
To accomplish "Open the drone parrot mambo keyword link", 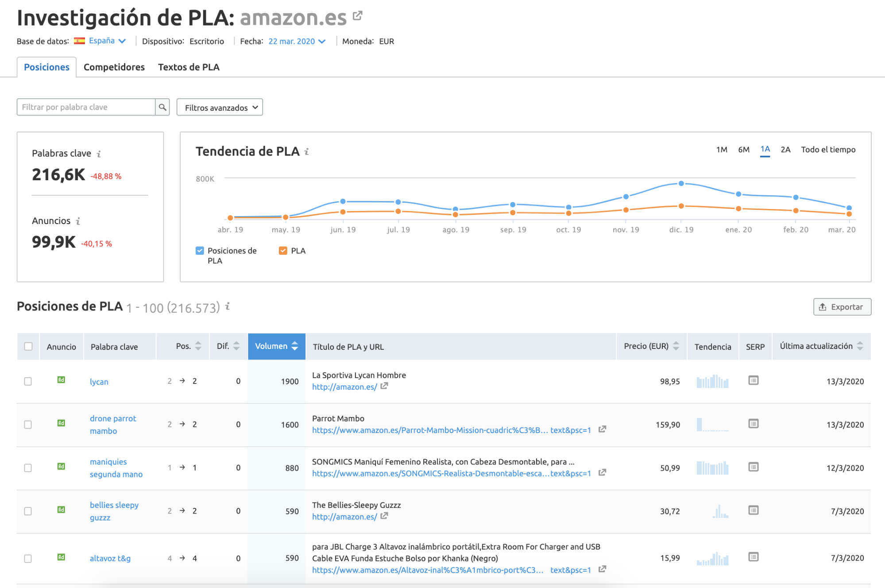I will pos(113,425).
